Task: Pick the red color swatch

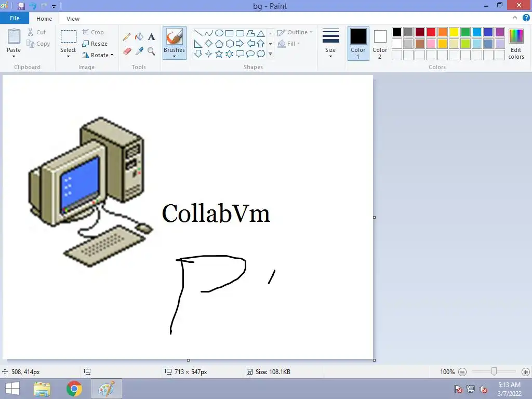Action: click(431, 32)
